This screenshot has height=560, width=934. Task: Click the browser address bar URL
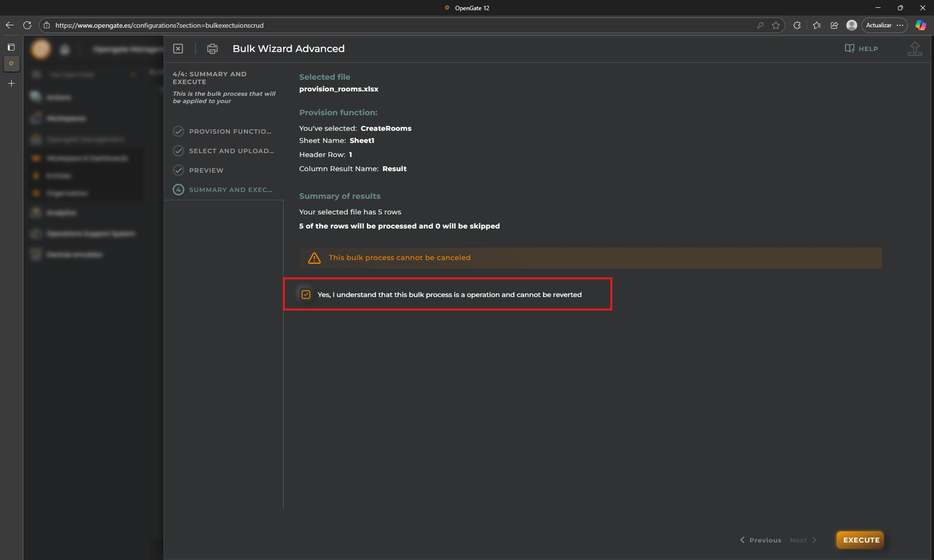[160, 25]
